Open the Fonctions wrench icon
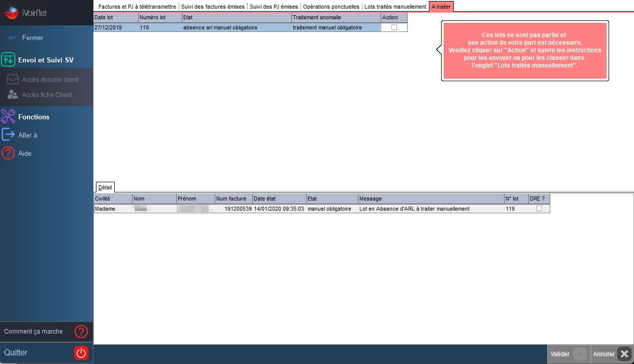Viewport: 634px width, 364px height. pos(8,116)
